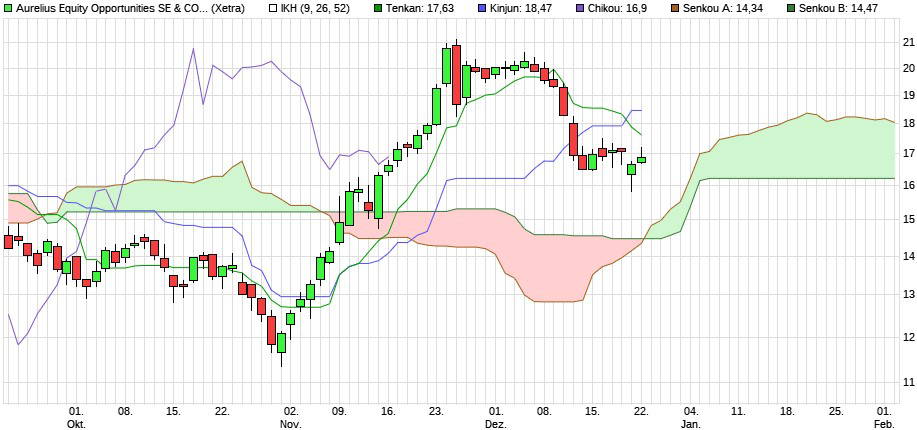
Task: Click the '23.' November date axis label
Action: 437,412
